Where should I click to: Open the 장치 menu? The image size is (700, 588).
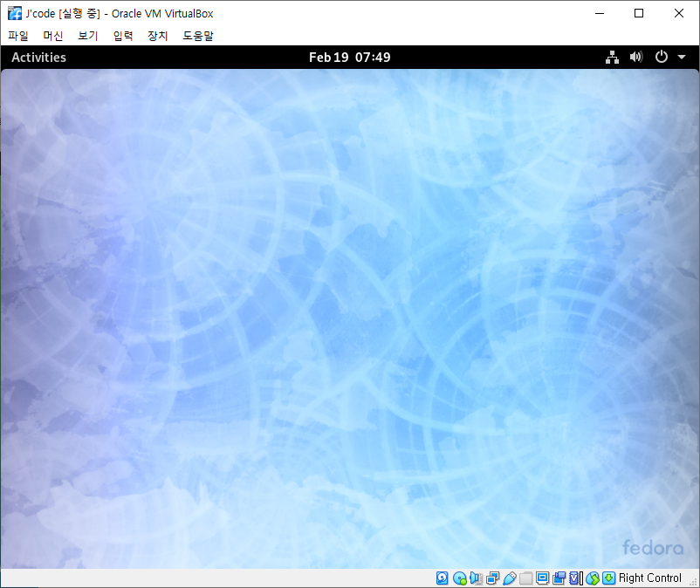[x=158, y=36]
